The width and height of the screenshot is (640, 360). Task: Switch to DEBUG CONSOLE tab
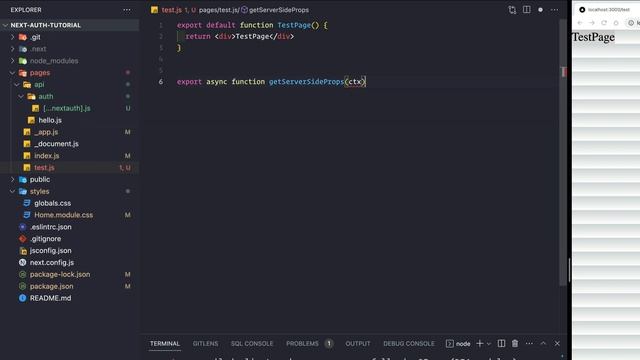(x=409, y=344)
